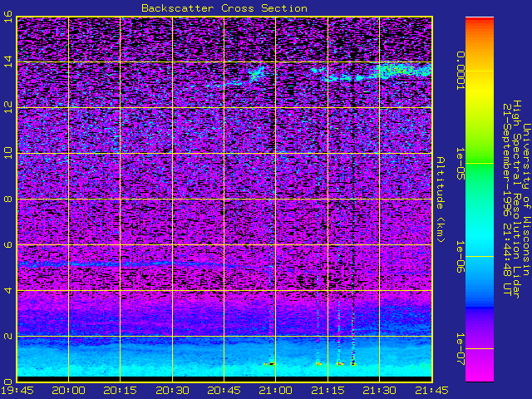
Task: Click the 20:30 time axis label
Action: click(x=172, y=391)
